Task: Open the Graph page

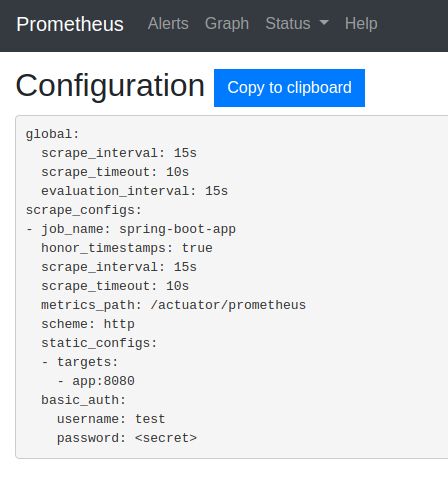Action: pos(227,24)
